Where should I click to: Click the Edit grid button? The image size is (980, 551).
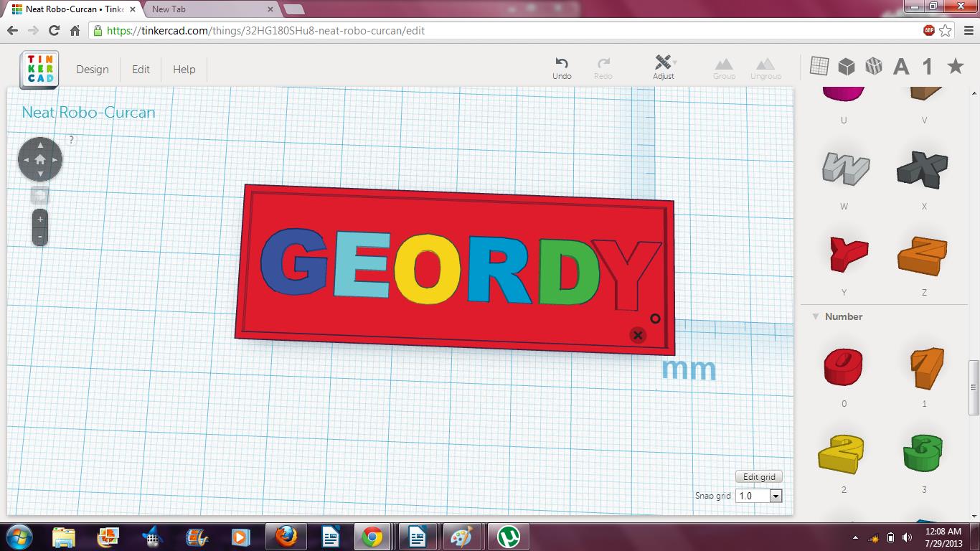[x=758, y=476]
